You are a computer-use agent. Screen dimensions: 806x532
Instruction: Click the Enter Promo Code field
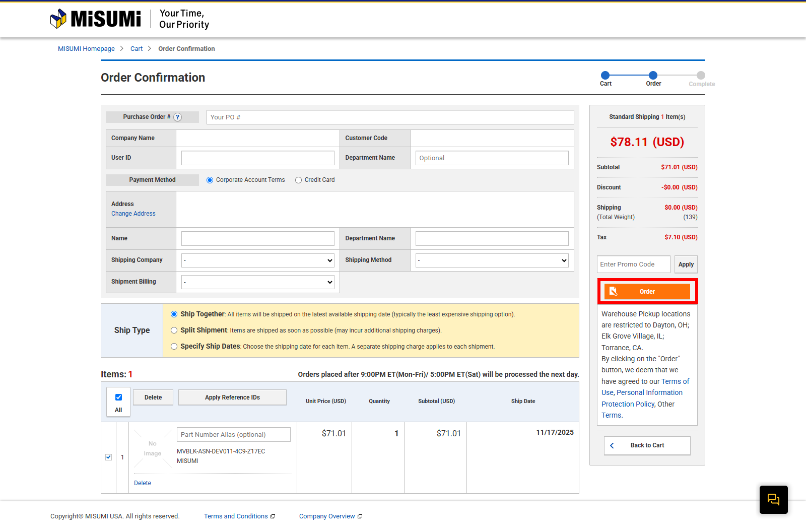633,264
